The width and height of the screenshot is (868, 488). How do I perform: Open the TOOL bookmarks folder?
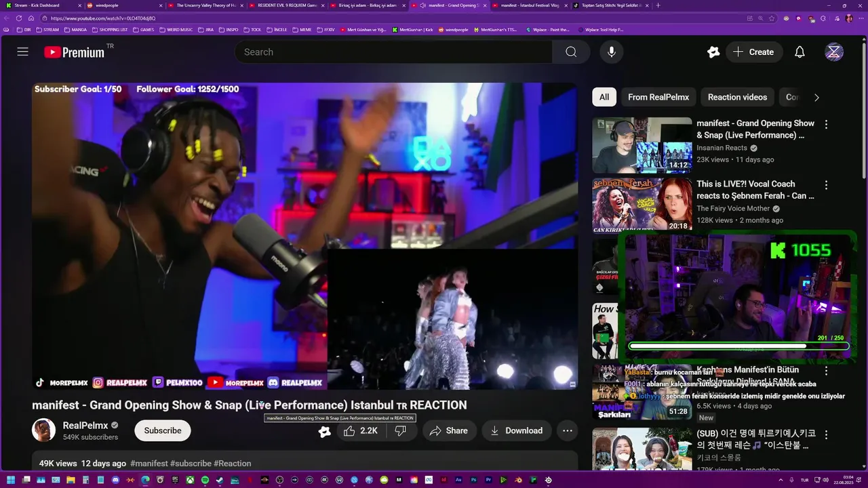(252, 30)
